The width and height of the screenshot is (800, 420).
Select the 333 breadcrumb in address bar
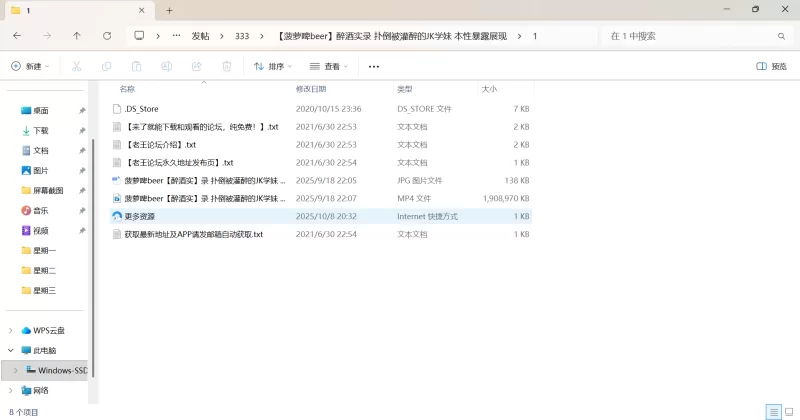pos(241,35)
